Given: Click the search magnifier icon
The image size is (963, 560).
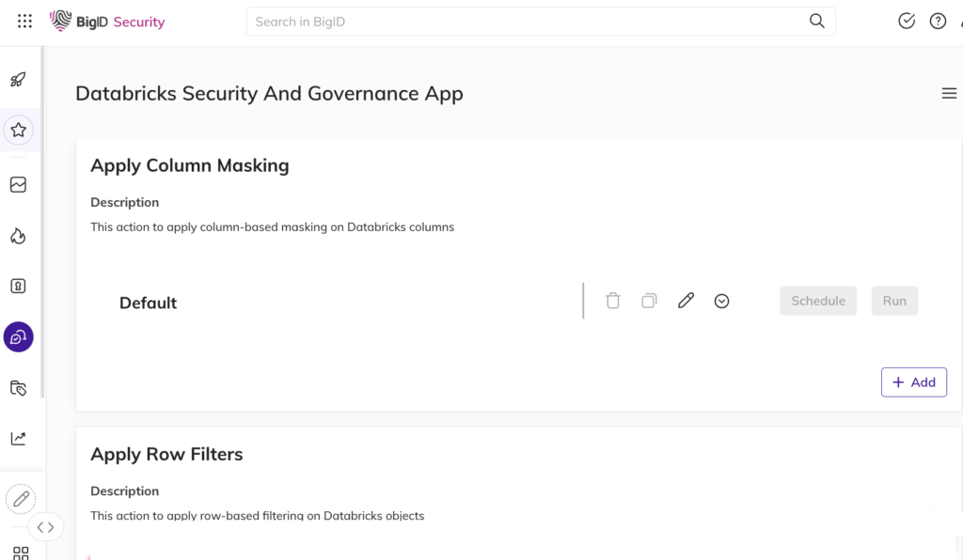Looking at the screenshot, I should pyautogui.click(x=817, y=22).
